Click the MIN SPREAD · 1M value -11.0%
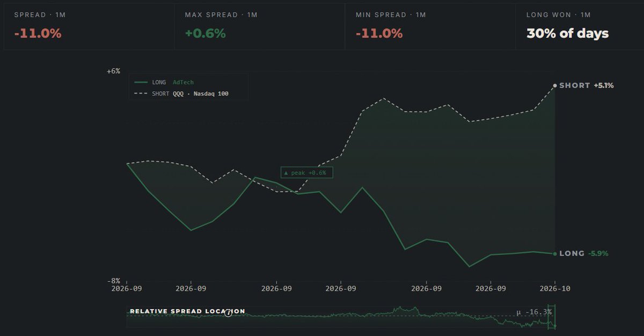 coord(379,33)
